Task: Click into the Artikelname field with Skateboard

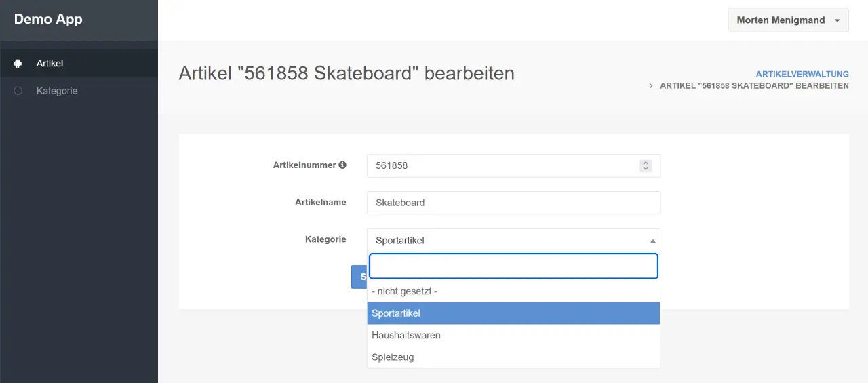Action: pyautogui.click(x=513, y=203)
